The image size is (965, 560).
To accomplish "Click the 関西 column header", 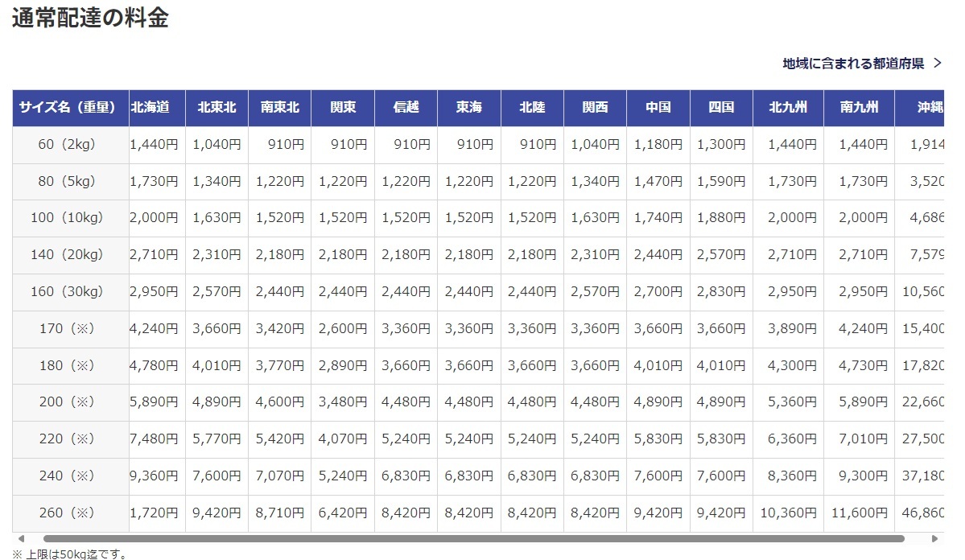I will (595, 108).
